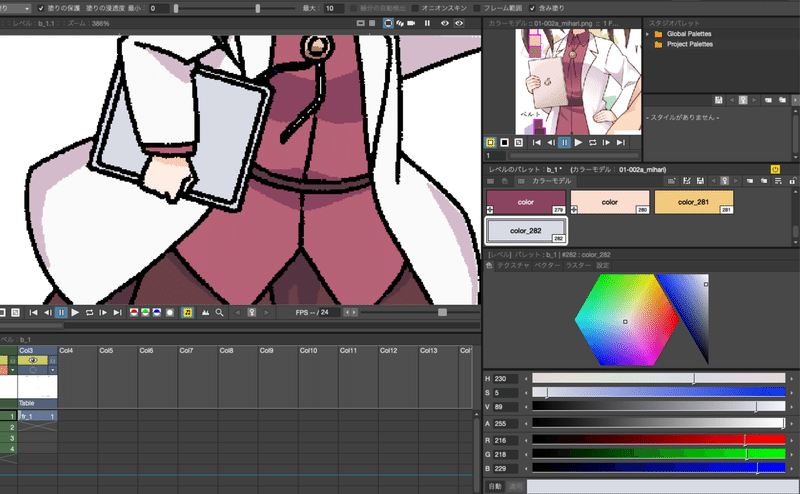This screenshot has height=494, width=800.
Task: Select Project Palettes folder
Action: tap(689, 44)
